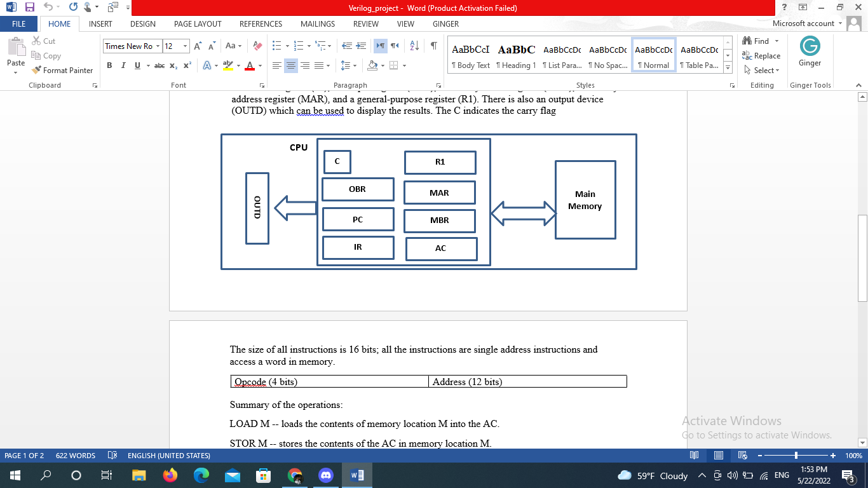
Task: Open the Ginger proofreading tool
Action: [x=810, y=51]
